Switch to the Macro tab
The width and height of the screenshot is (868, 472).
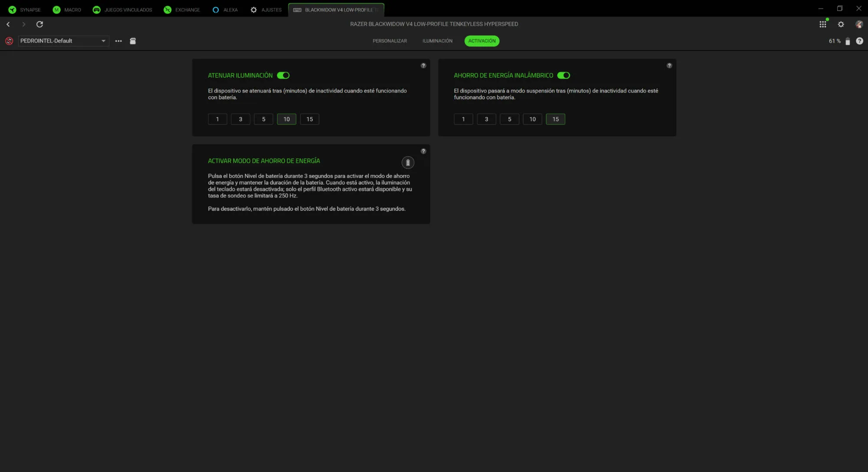(67, 10)
